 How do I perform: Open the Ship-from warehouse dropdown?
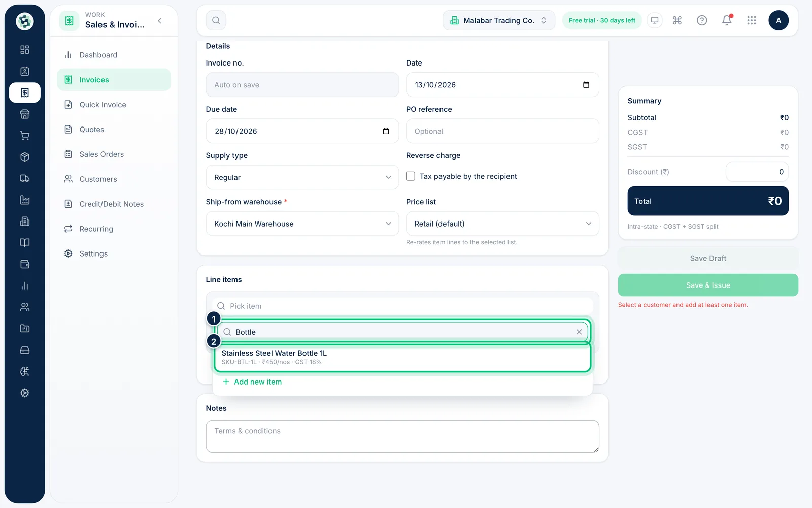point(302,224)
